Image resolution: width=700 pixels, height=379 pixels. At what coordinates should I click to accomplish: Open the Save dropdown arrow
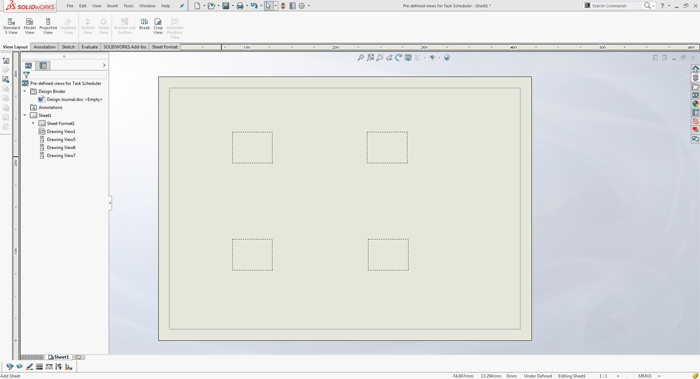click(x=233, y=6)
